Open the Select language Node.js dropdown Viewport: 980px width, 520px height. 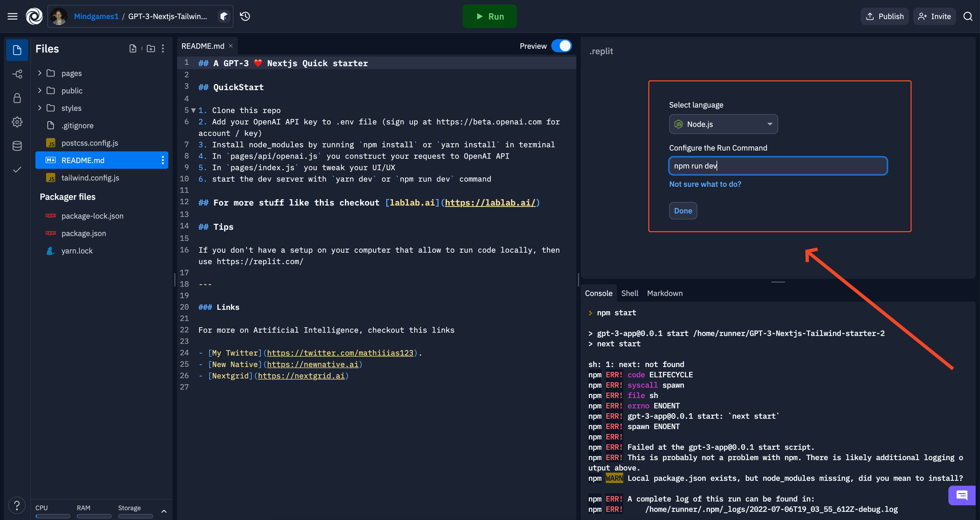[x=723, y=124]
